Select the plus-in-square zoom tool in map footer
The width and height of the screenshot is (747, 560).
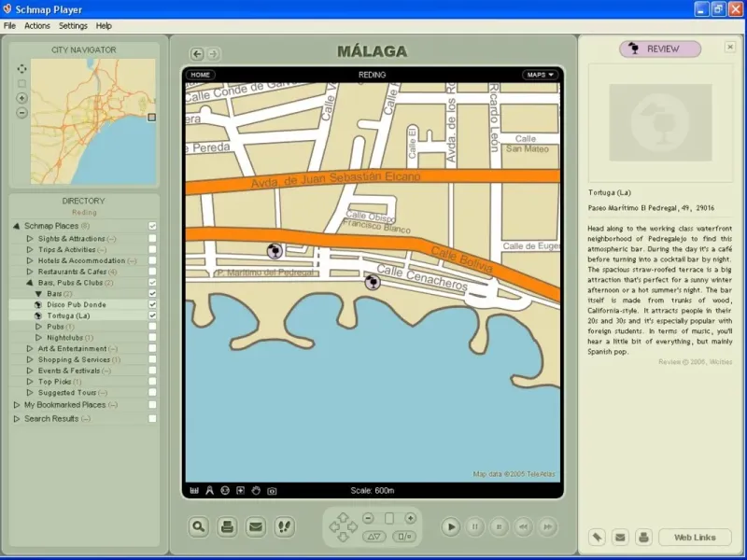tap(240, 491)
